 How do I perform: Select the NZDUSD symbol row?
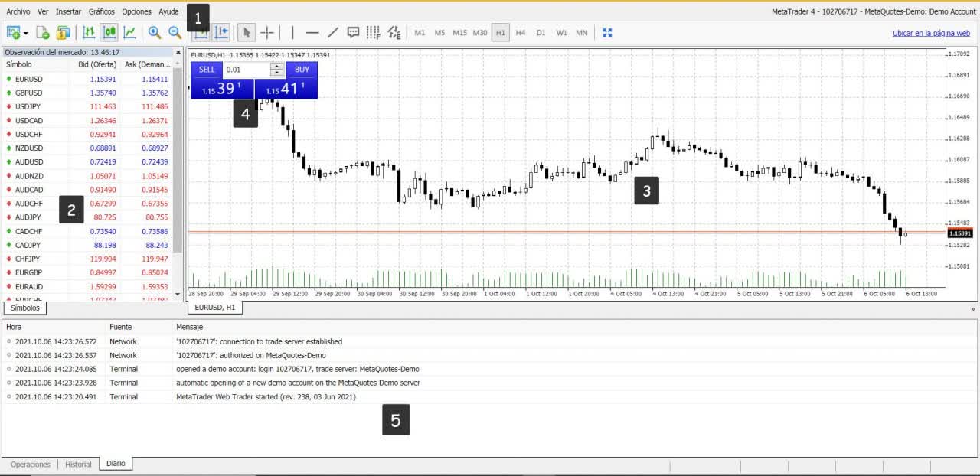click(87, 148)
